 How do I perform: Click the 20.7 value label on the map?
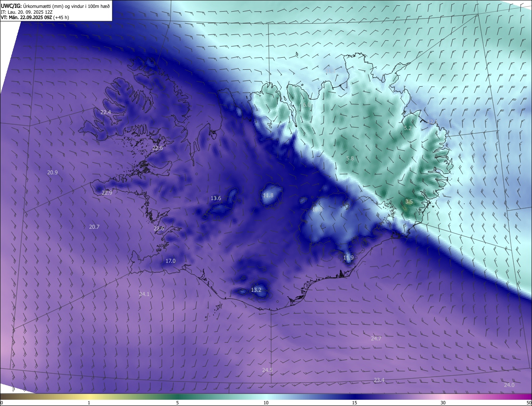tap(94, 227)
